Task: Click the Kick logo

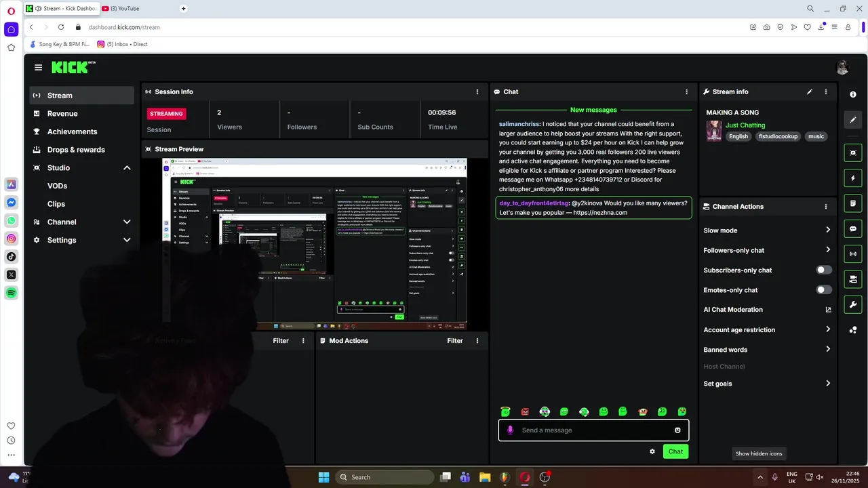Action: pyautogui.click(x=73, y=67)
